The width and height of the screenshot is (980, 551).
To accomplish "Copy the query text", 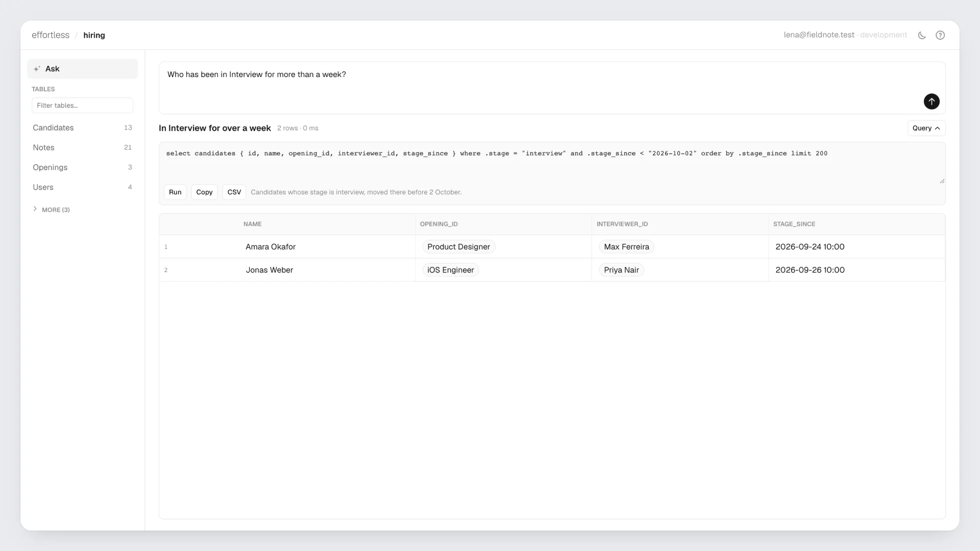I will [204, 192].
